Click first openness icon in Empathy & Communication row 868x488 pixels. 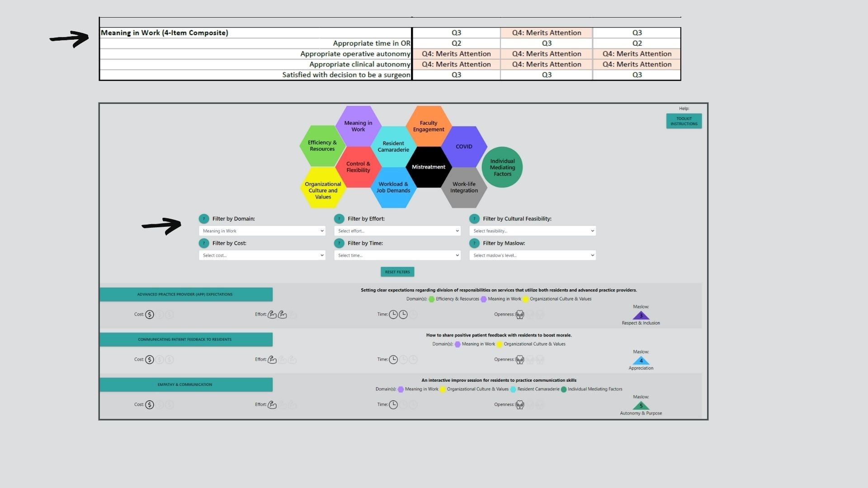click(x=520, y=405)
